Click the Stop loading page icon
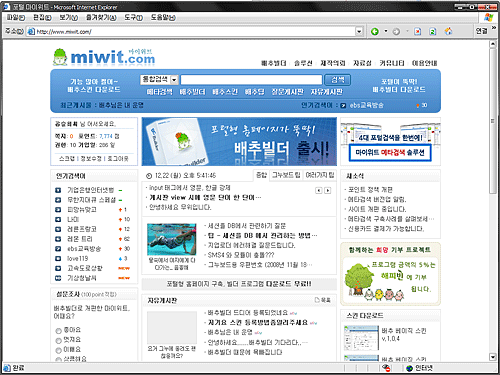500x375 pixels. tap(418, 31)
